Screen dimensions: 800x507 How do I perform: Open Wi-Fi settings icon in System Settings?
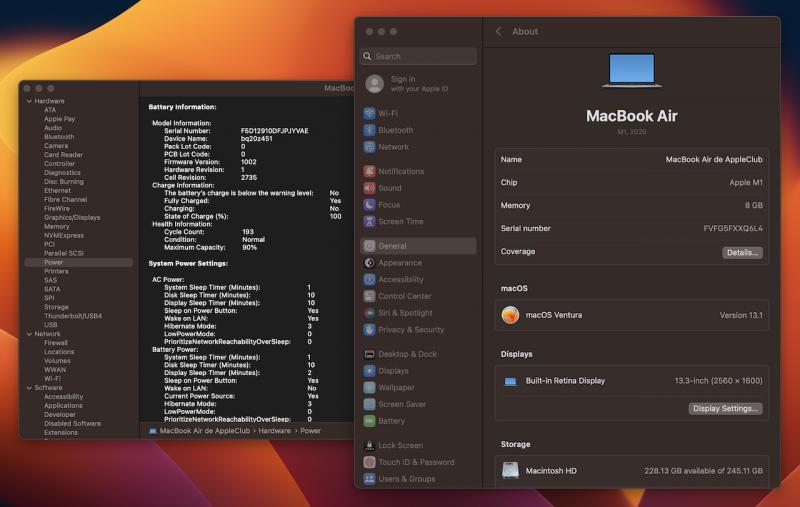369,113
